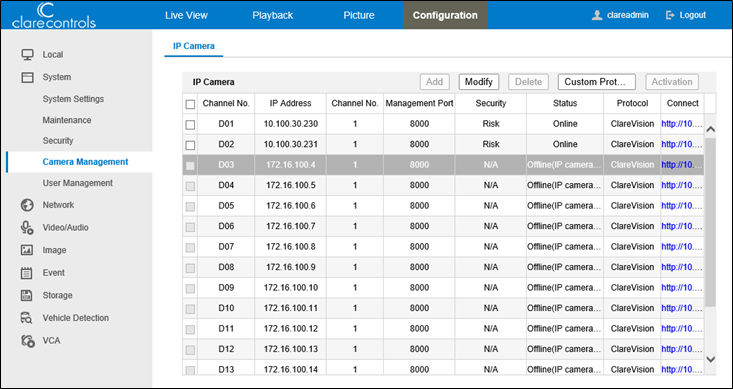Click the Local monitor icon in sidebar

coord(28,55)
